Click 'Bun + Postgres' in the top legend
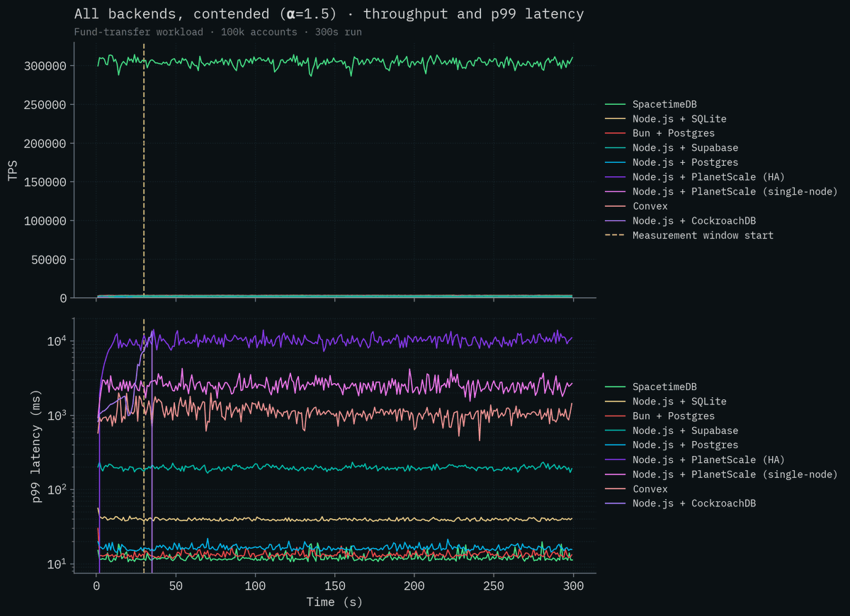Image resolution: width=850 pixels, height=616 pixels. [x=674, y=133]
